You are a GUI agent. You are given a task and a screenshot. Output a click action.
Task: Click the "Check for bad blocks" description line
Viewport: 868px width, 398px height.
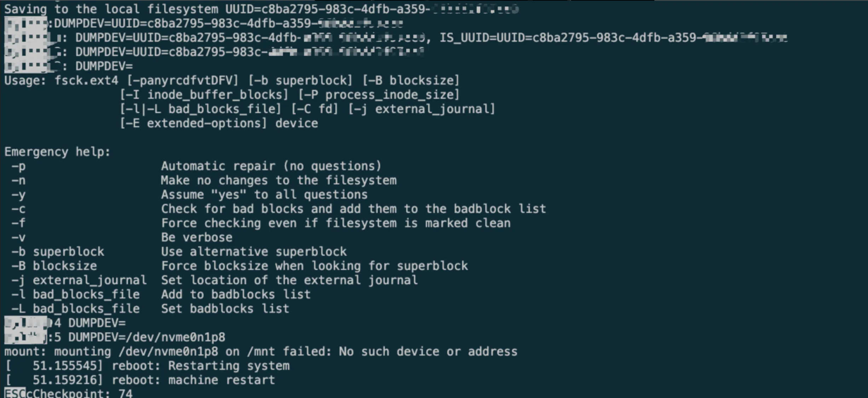(x=353, y=209)
